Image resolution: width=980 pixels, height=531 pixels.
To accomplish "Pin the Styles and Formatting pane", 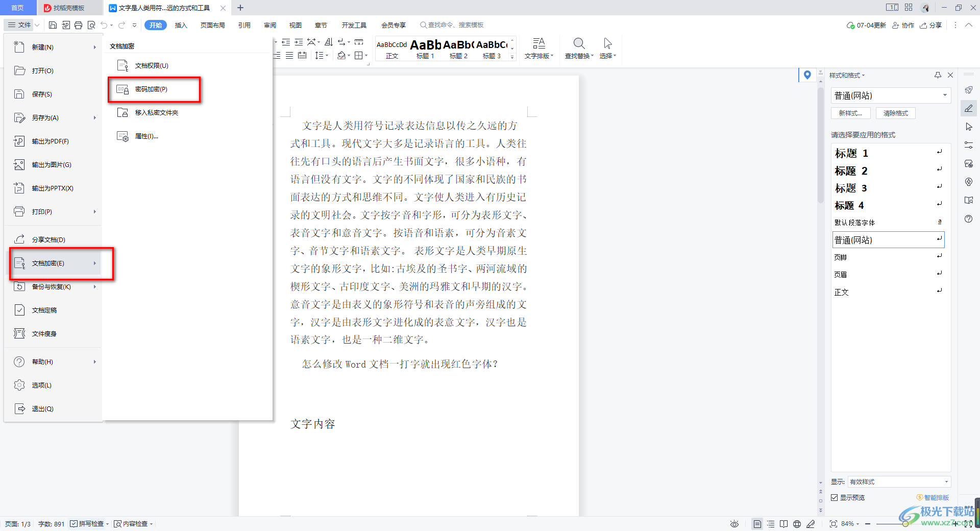I will [938, 75].
